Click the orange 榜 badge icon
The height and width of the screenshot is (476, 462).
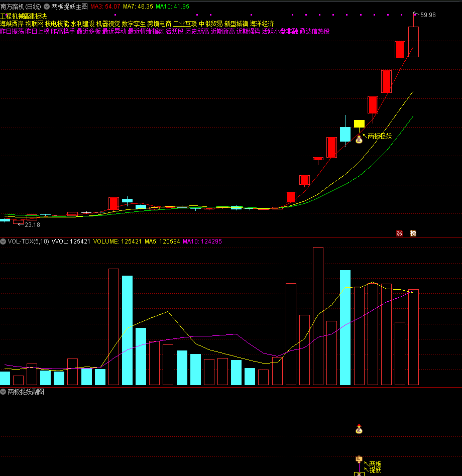(x=413, y=233)
